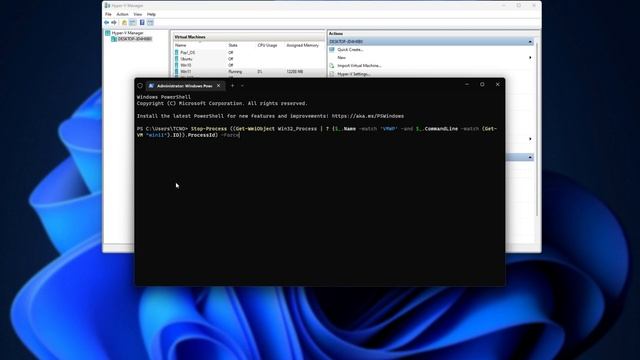
Task: Click the shield icon in Terminal title bar
Action: (x=140, y=86)
